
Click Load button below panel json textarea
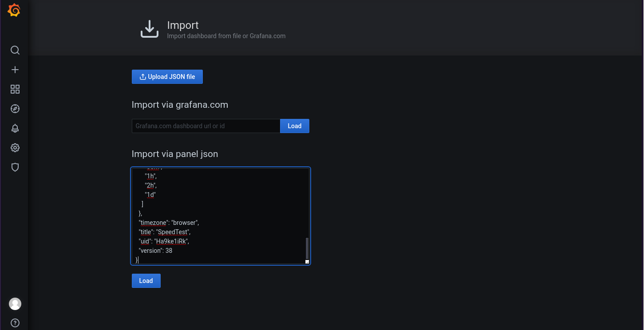[x=146, y=281]
